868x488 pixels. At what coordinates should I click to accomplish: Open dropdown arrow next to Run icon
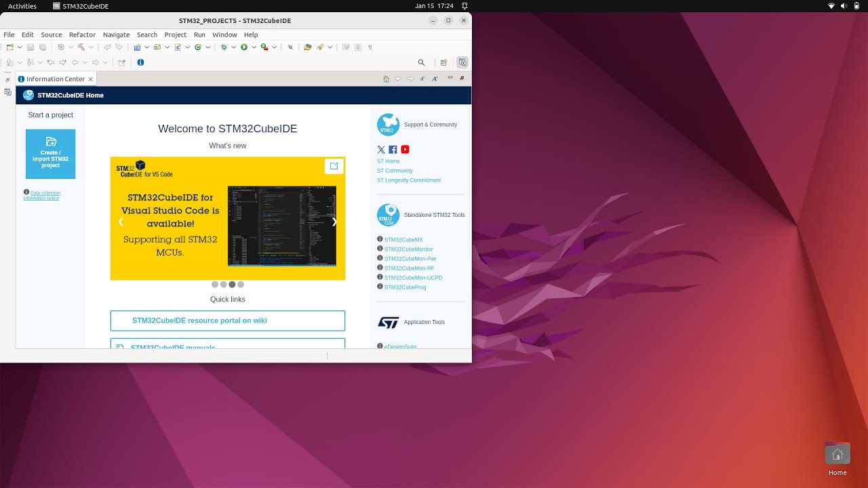tap(254, 47)
